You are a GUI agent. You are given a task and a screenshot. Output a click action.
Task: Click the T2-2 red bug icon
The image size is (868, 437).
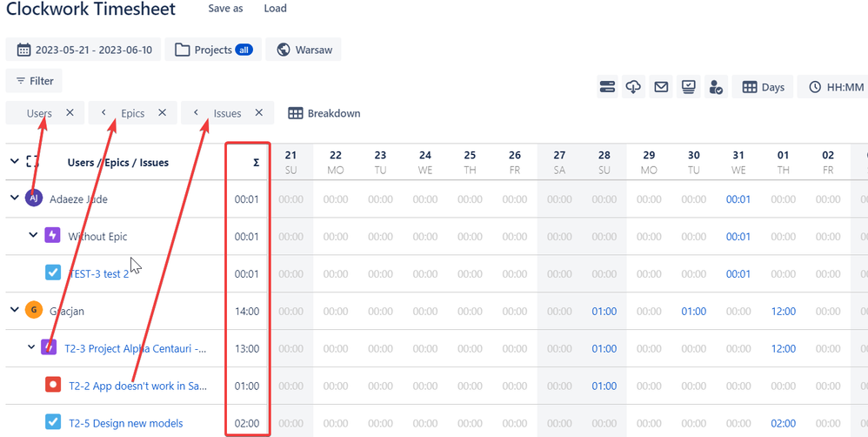[52, 385]
